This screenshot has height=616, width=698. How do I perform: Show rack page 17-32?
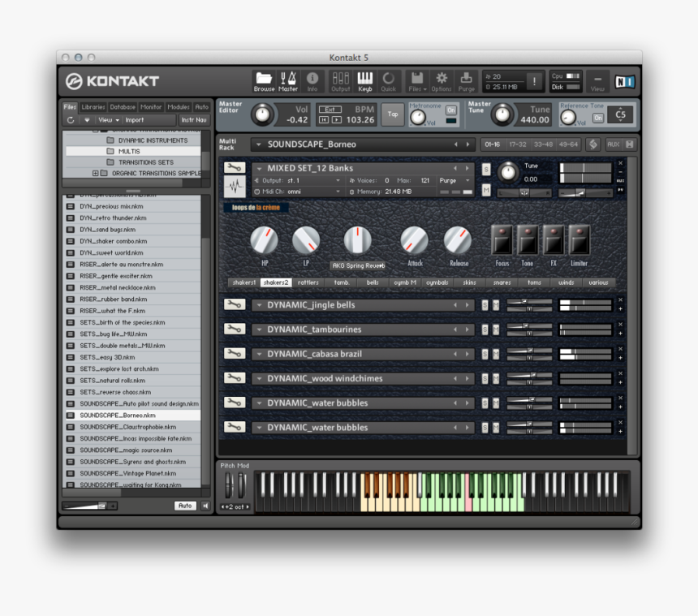[517, 144]
